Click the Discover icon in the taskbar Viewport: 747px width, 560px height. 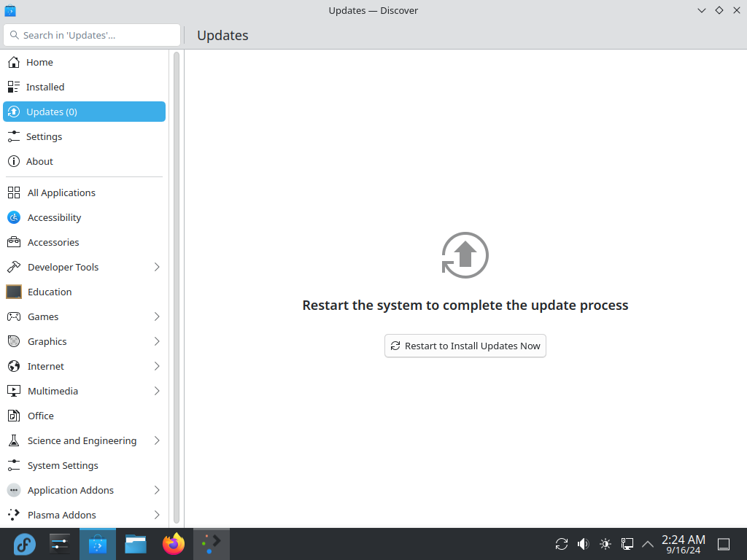(98, 544)
